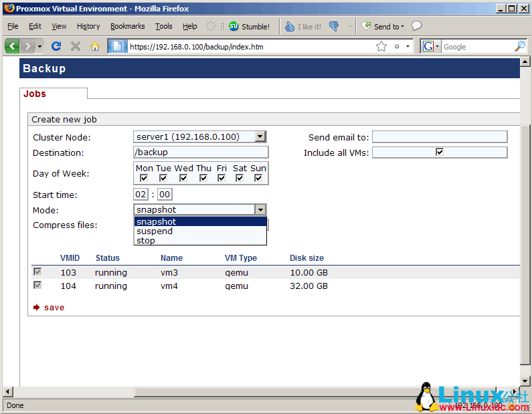Click the Send email to field
This screenshot has width=532, height=414.
(439, 137)
